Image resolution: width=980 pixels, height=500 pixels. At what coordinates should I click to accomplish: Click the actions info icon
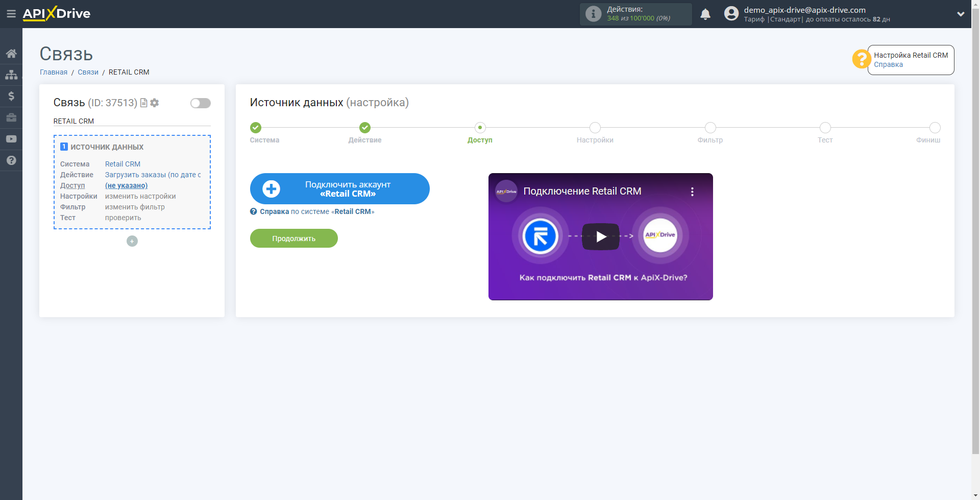[x=593, y=14]
